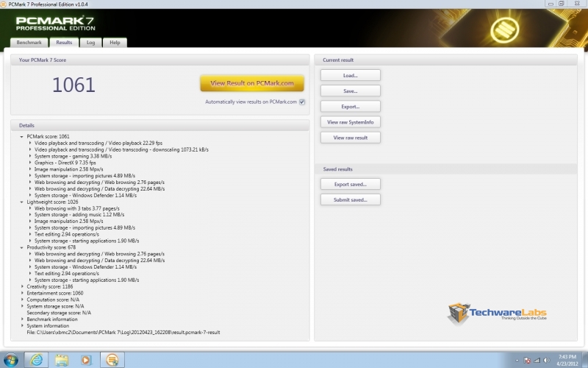
Task: Switch to the Results tab
Action: 64,43
